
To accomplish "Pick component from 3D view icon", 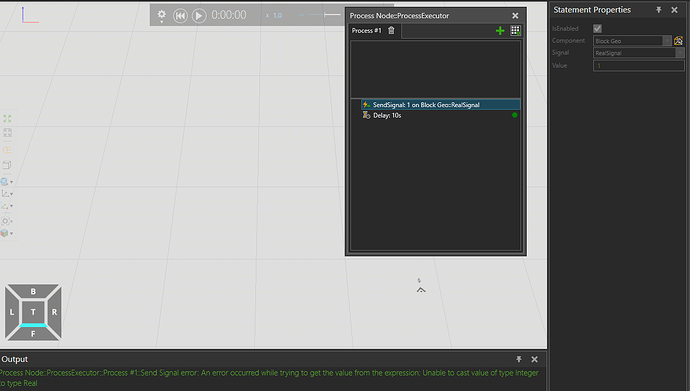I will tap(678, 41).
